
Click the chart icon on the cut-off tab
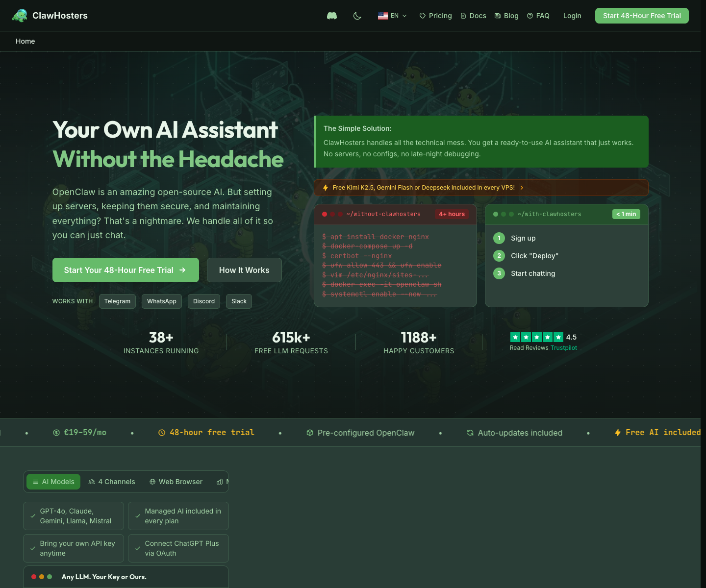pos(220,482)
